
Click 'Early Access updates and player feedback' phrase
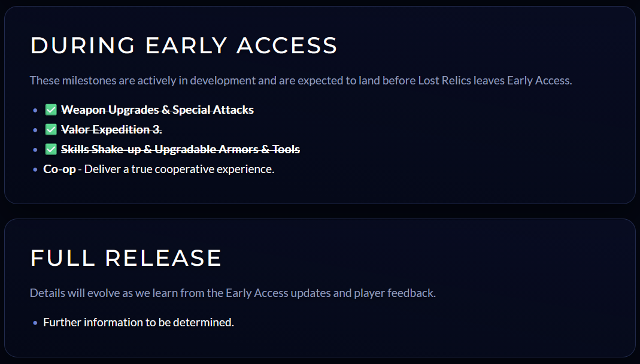click(330, 293)
